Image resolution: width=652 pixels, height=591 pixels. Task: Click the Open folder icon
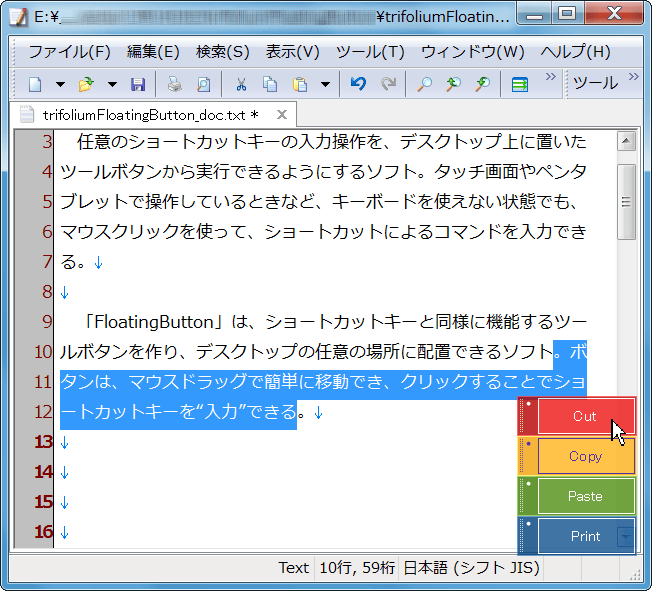[86, 84]
